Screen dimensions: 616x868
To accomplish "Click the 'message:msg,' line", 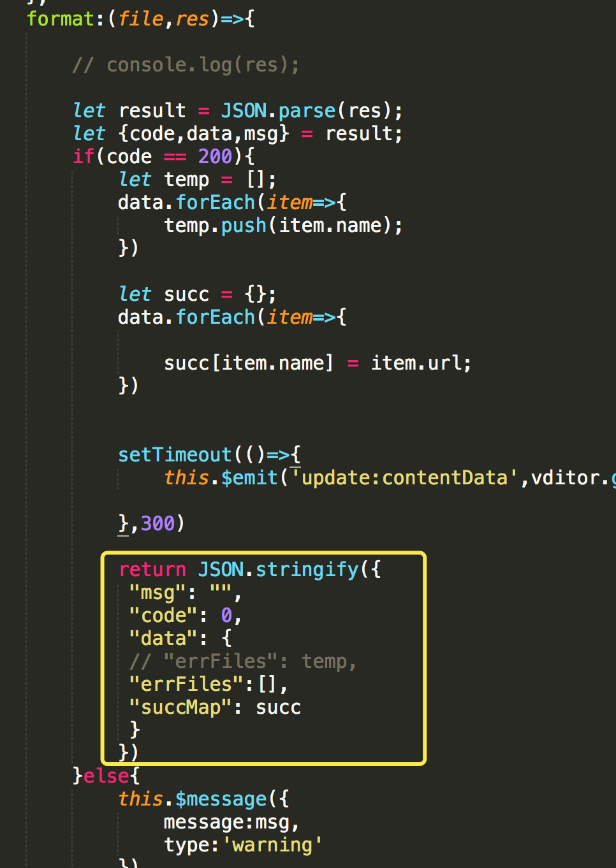I will tap(231, 822).
